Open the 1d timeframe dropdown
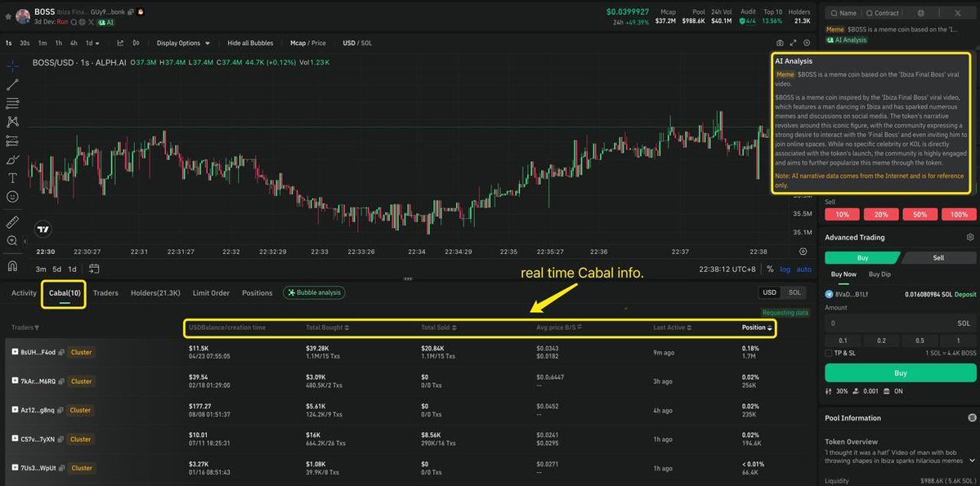 [x=93, y=43]
